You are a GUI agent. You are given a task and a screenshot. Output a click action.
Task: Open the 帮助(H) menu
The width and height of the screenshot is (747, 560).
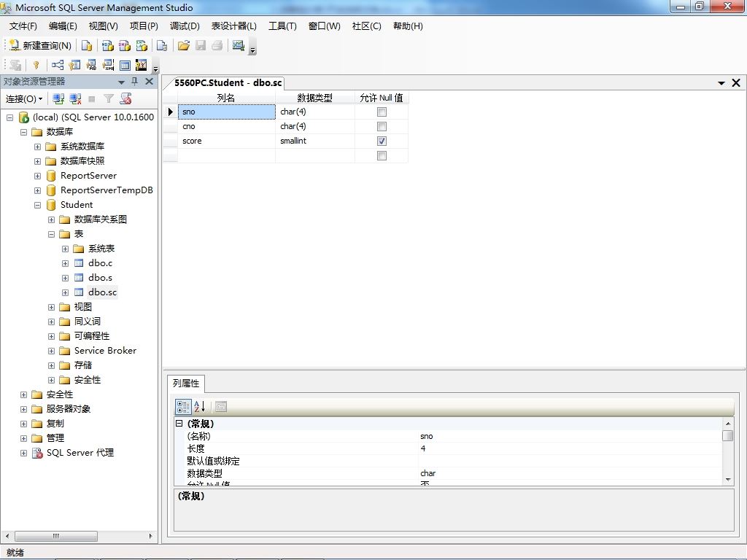pos(408,26)
